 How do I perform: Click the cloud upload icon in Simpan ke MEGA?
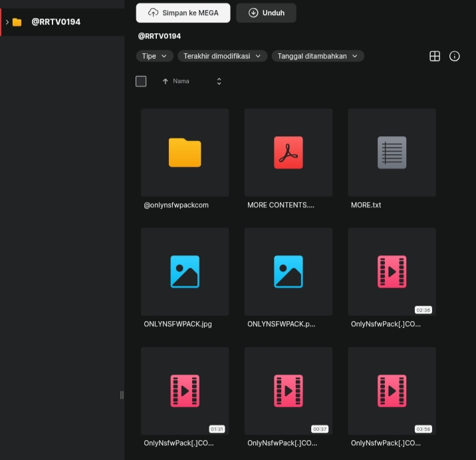pyautogui.click(x=153, y=13)
